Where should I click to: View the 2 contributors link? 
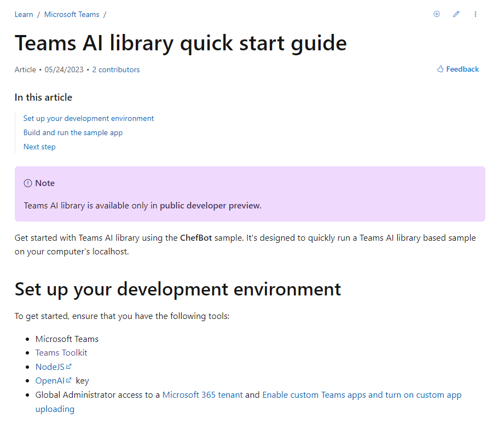point(116,70)
